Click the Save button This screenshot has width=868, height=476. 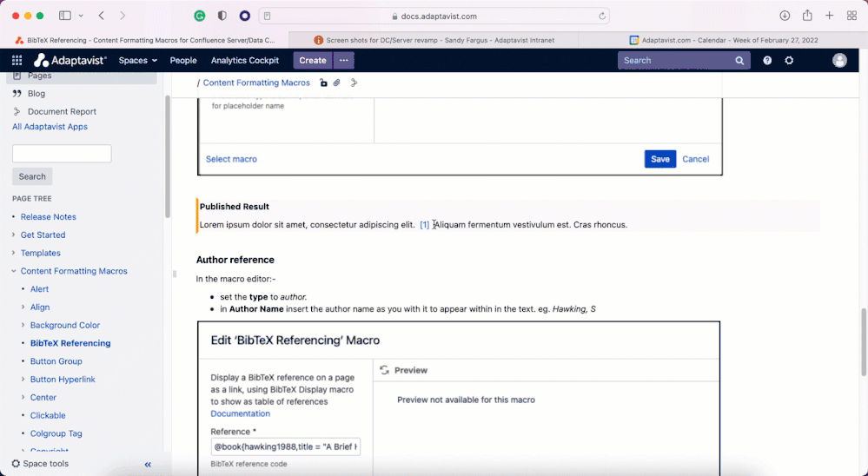pos(659,159)
